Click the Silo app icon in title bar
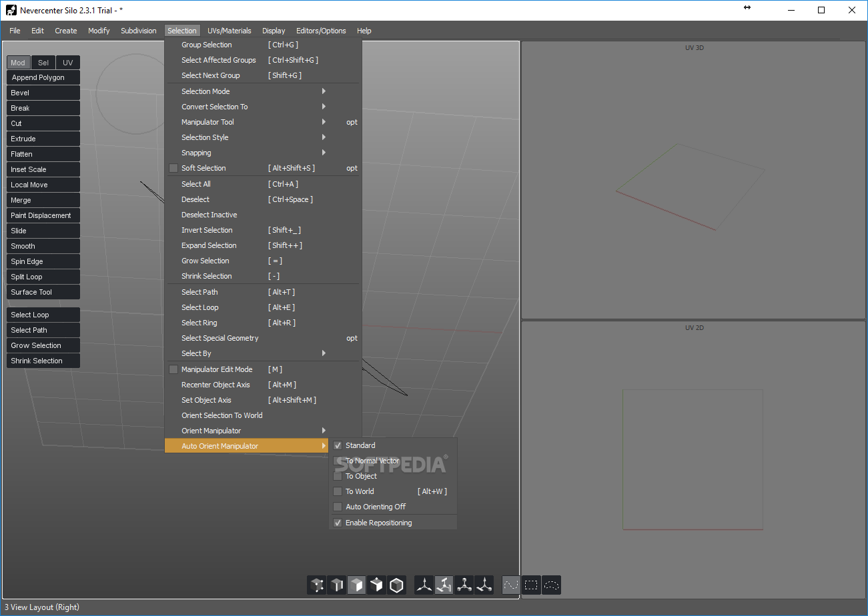868x616 pixels. tap(11, 10)
